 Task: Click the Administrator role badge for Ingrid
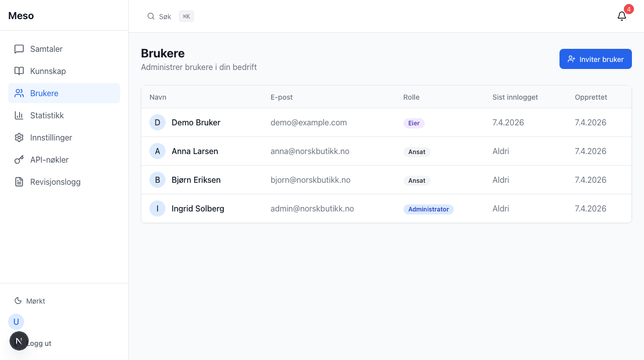[428, 209]
